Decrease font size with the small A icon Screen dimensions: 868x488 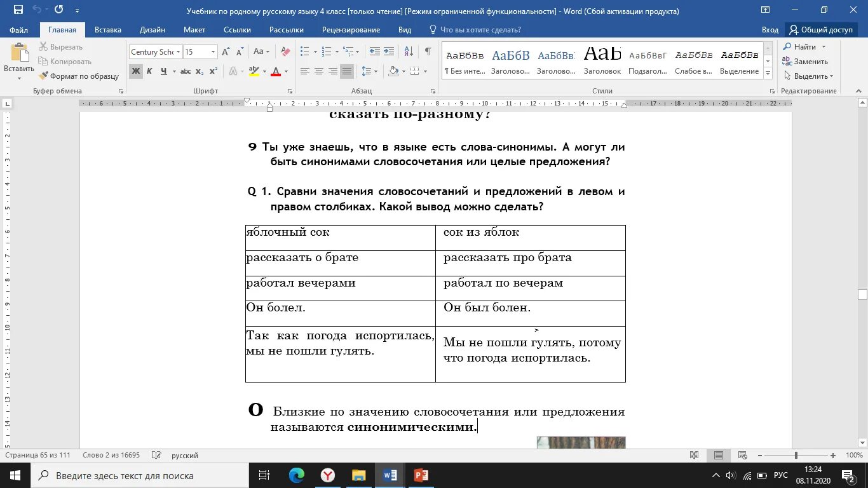point(240,52)
